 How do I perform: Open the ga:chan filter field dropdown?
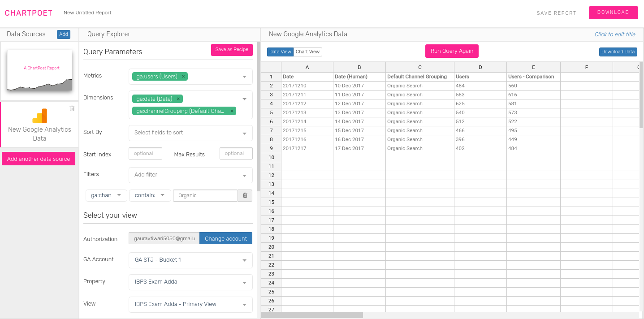click(x=106, y=195)
